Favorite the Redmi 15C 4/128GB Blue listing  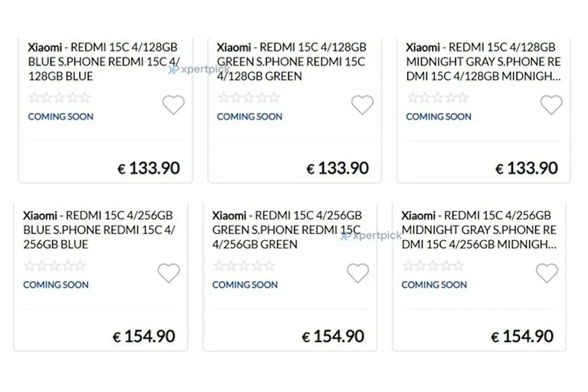(173, 105)
